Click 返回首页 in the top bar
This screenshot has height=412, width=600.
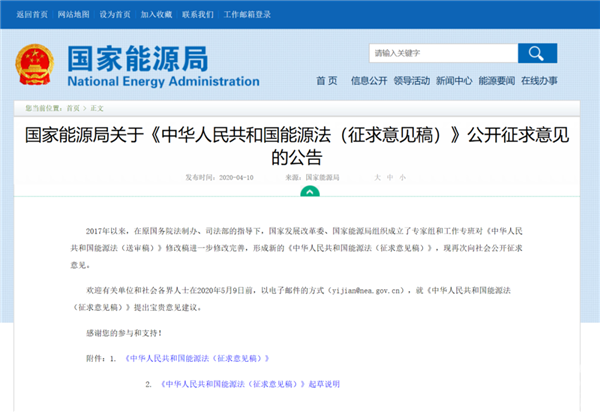33,17
